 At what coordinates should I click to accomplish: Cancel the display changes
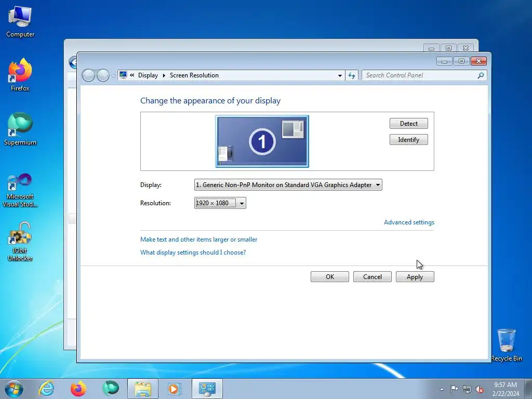(x=372, y=277)
